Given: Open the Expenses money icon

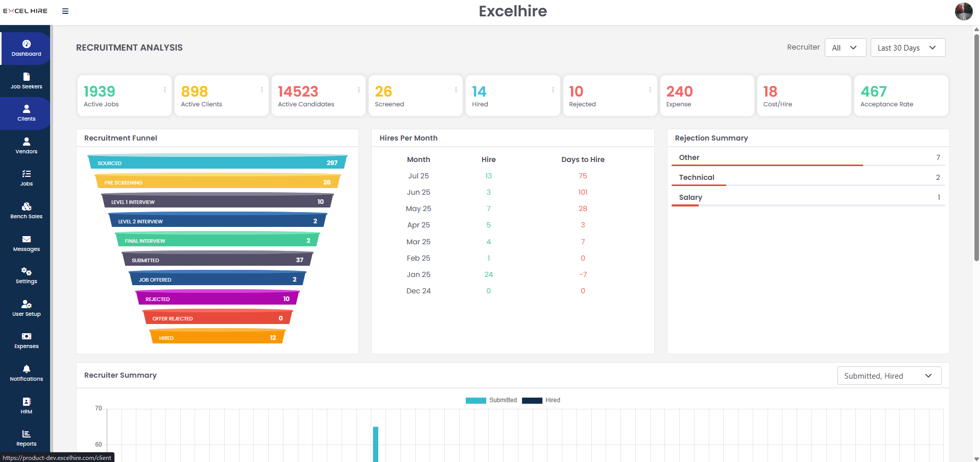Looking at the screenshot, I should coord(27,336).
